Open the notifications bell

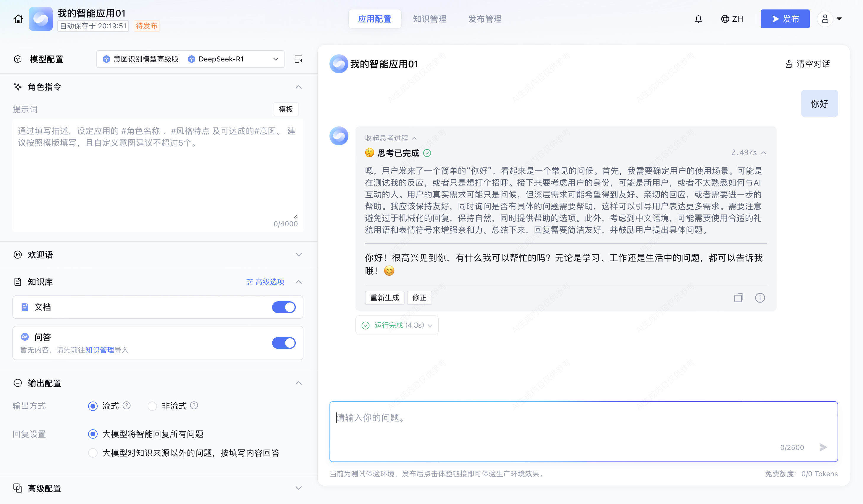click(x=698, y=19)
